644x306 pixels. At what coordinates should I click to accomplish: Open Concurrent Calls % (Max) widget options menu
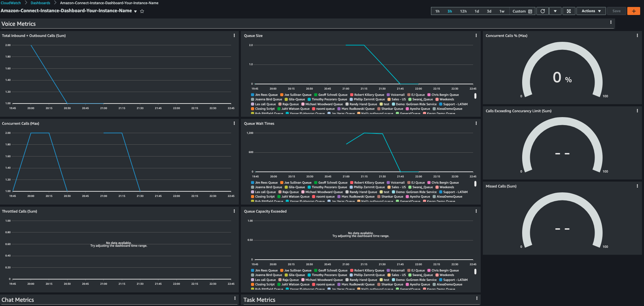tap(637, 36)
